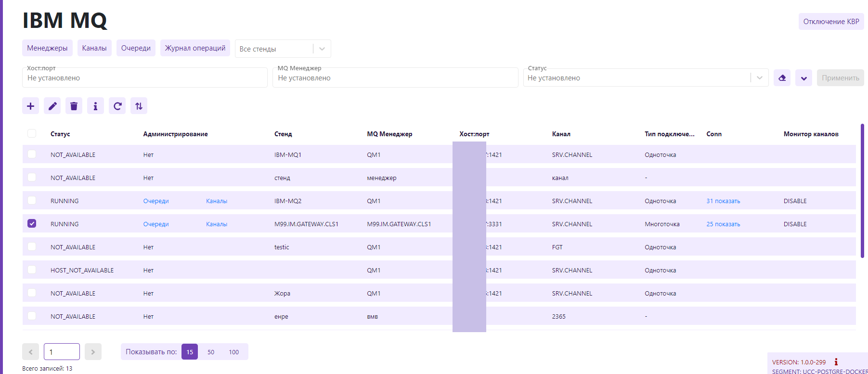Click the plus icon to add manager
The image size is (868, 374).
tap(30, 106)
